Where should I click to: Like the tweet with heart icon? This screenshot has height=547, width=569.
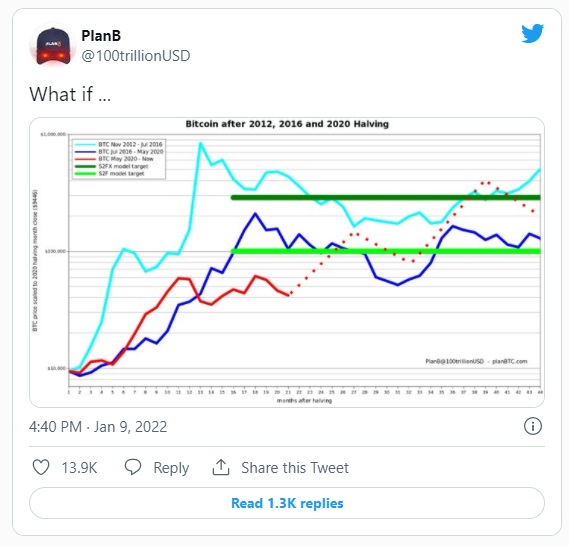(x=41, y=467)
